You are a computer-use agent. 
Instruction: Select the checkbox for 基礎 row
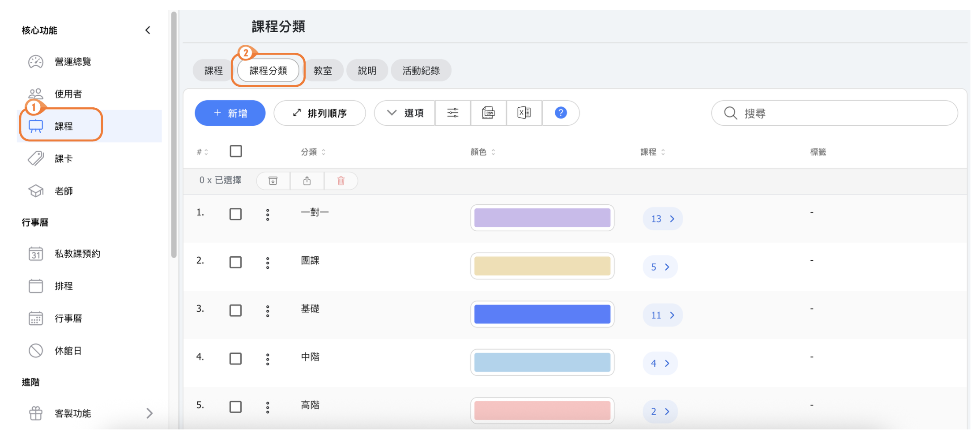pyautogui.click(x=235, y=310)
